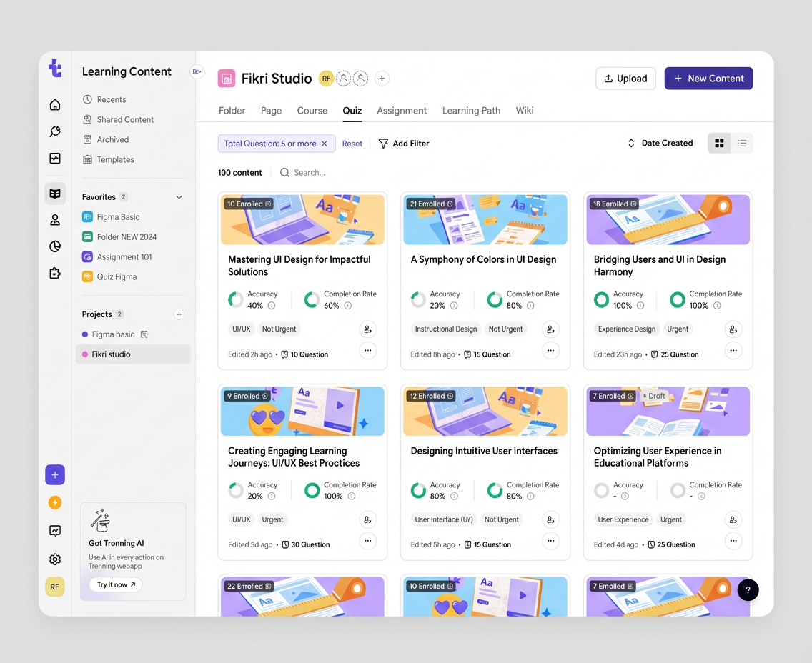This screenshot has height=663, width=812.
Task: Collapse the Favorites section chevron
Action: (x=179, y=197)
